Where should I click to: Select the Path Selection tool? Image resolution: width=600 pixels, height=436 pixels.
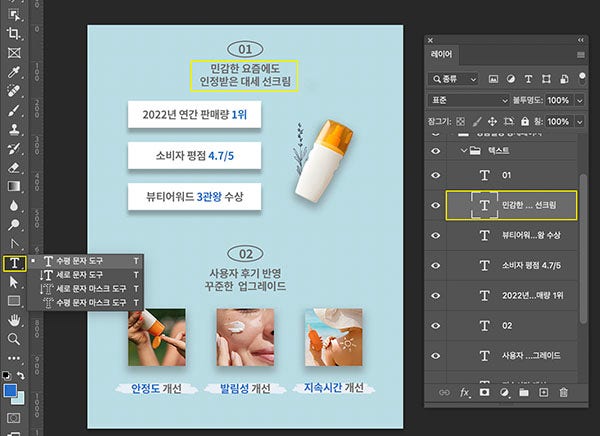pyautogui.click(x=14, y=283)
